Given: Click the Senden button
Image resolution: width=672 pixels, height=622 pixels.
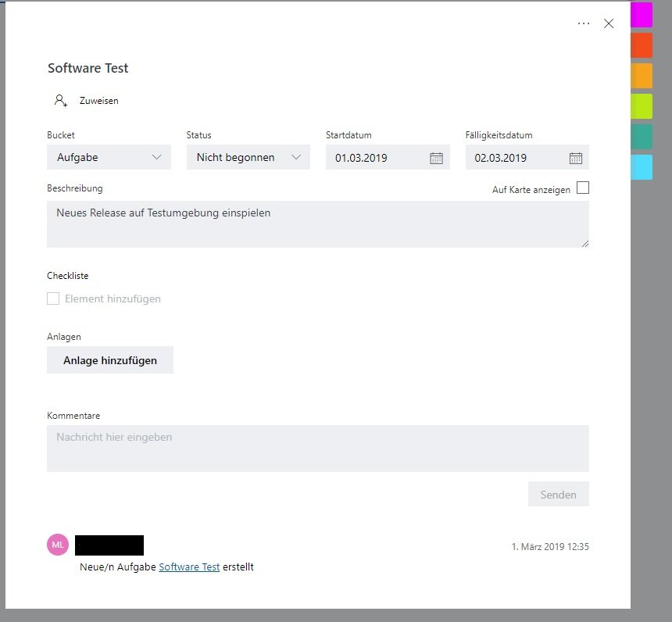Looking at the screenshot, I should pos(559,495).
